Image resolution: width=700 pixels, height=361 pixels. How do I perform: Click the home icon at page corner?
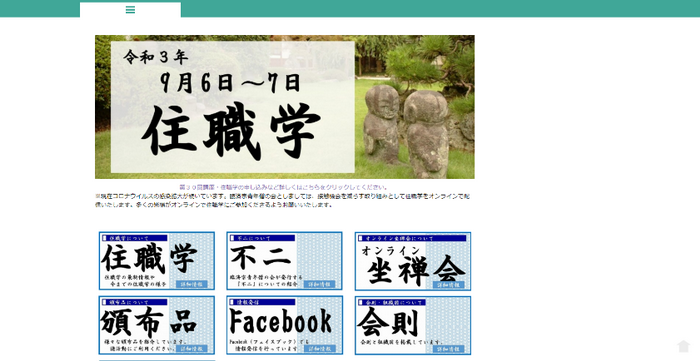(683, 346)
